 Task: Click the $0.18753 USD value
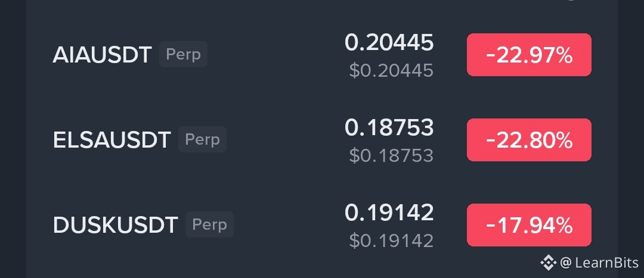tap(391, 155)
